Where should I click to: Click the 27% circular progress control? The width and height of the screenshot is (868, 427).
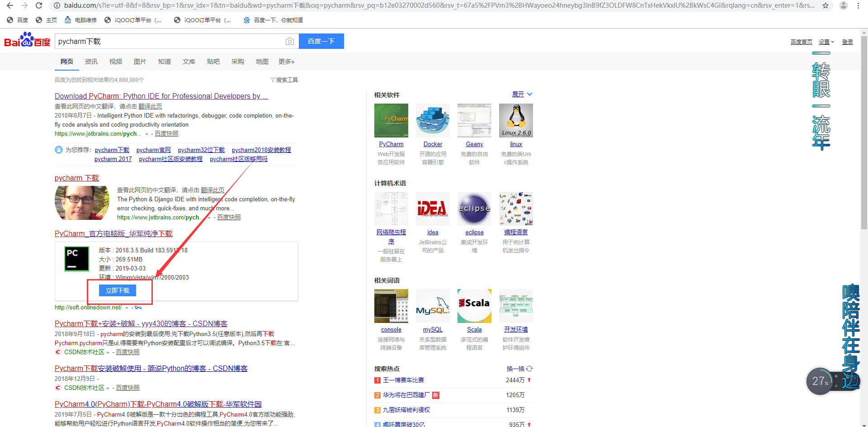pos(820,381)
